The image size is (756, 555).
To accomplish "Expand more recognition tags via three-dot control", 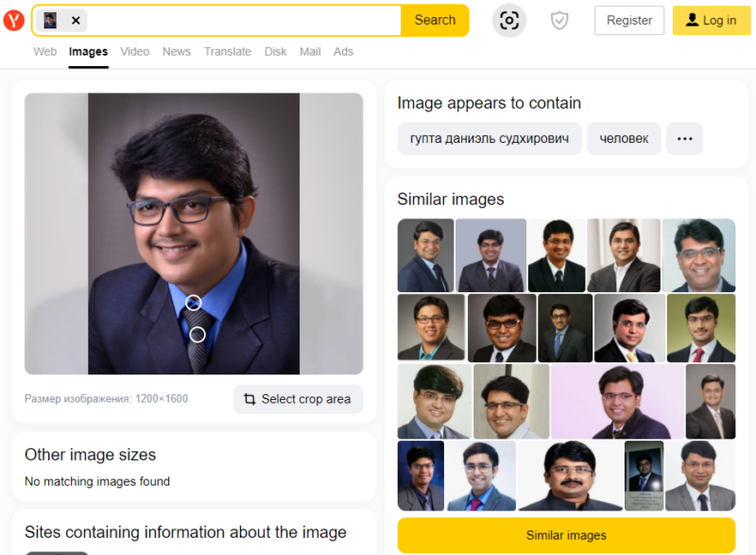I will (x=684, y=138).
